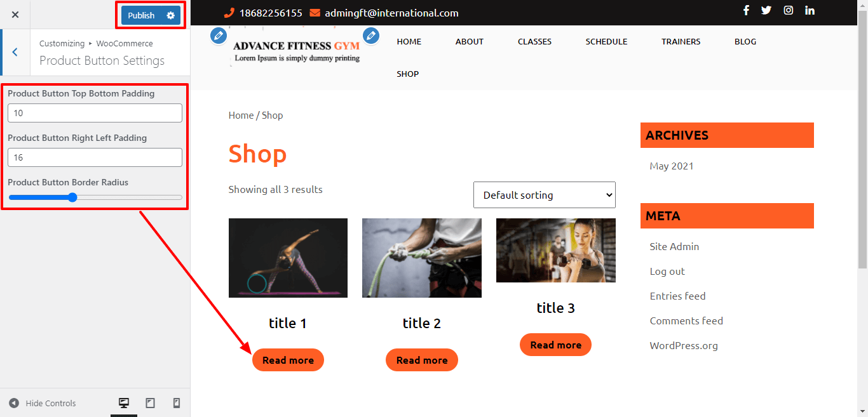Viewport: 868px width, 417px height.
Task: Open the LinkedIn social icon
Action: [x=810, y=10]
